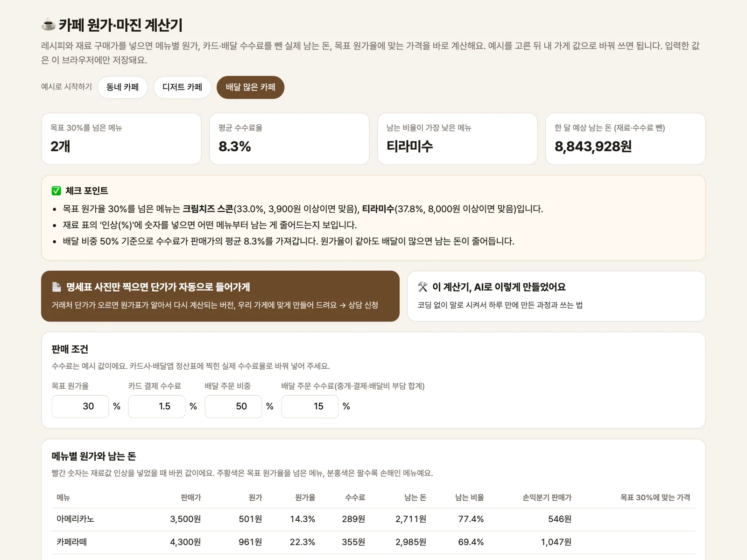Click the 카드 결제 수수료 input field
747x560 pixels.
(157, 406)
